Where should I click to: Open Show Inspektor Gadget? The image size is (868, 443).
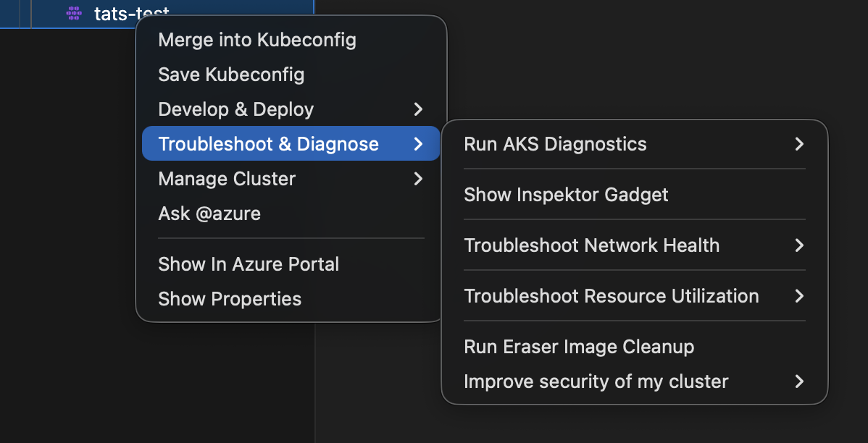click(566, 195)
